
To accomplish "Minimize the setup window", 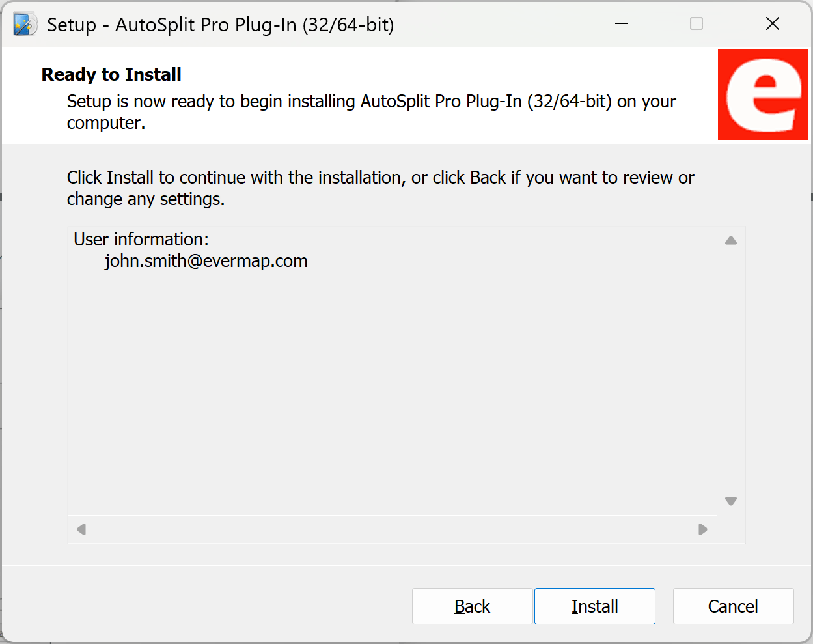I will click(622, 24).
